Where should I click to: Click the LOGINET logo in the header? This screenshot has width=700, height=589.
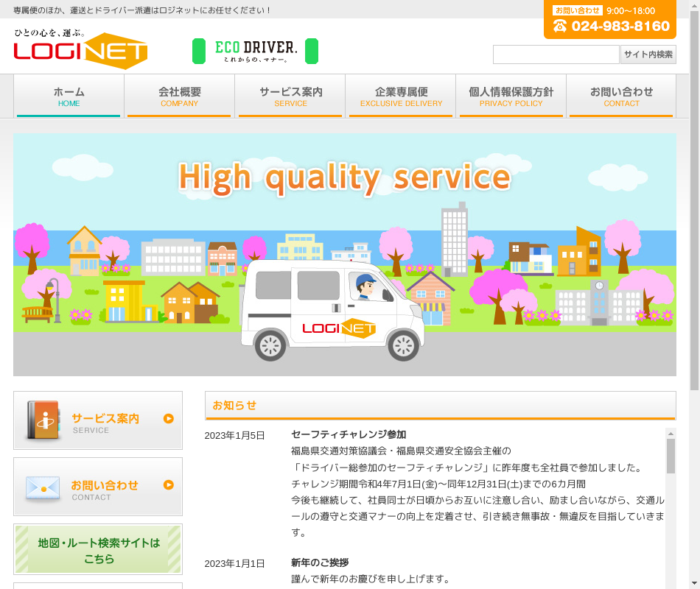click(80, 49)
